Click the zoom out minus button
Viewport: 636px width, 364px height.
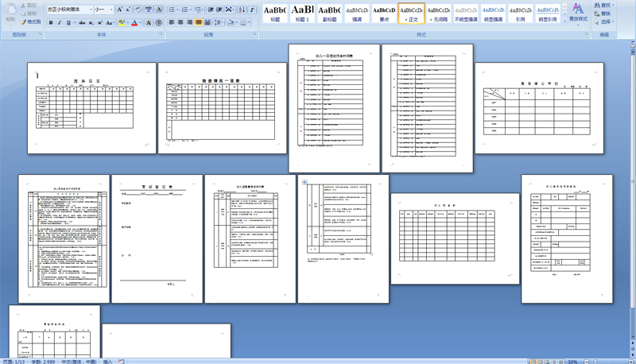(x=587, y=361)
